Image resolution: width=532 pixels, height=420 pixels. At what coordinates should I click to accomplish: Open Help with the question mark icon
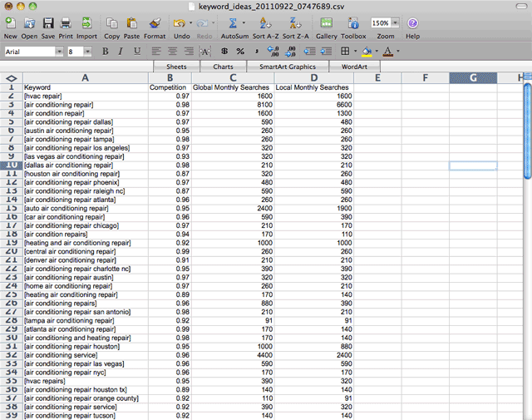coord(412,23)
